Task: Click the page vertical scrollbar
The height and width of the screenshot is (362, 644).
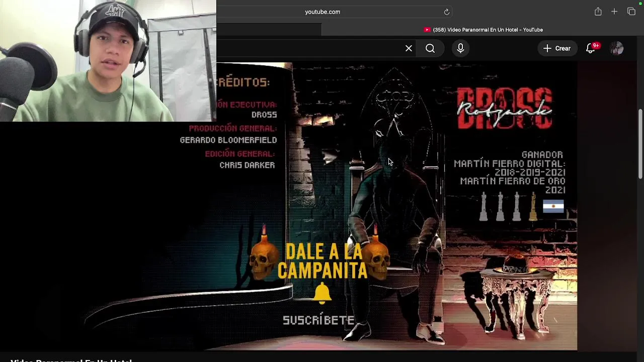Action: click(x=640, y=144)
